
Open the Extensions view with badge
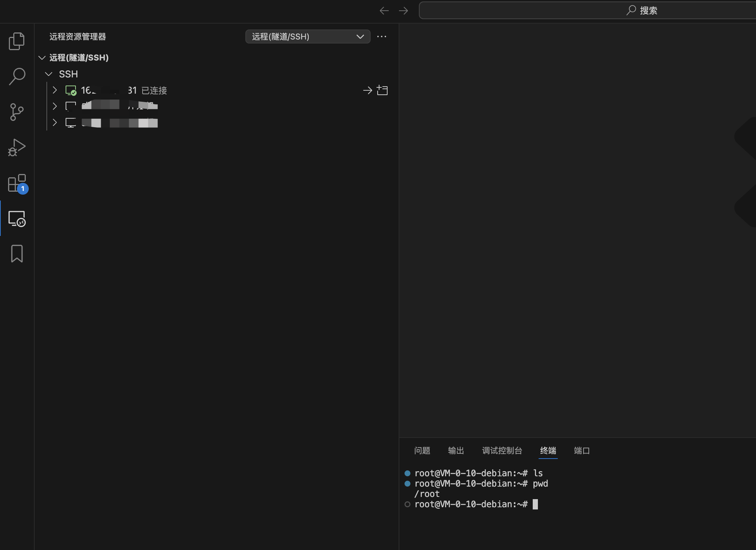tap(17, 183)
